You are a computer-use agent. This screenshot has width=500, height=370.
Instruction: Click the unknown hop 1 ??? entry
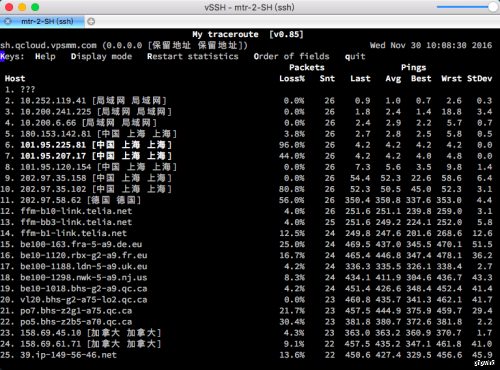tap(28, 90)
